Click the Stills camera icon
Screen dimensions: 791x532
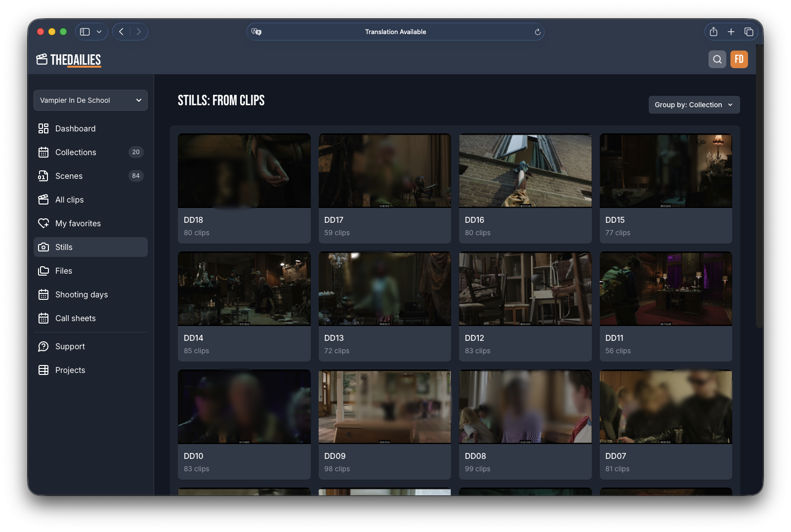coord(43,247)
